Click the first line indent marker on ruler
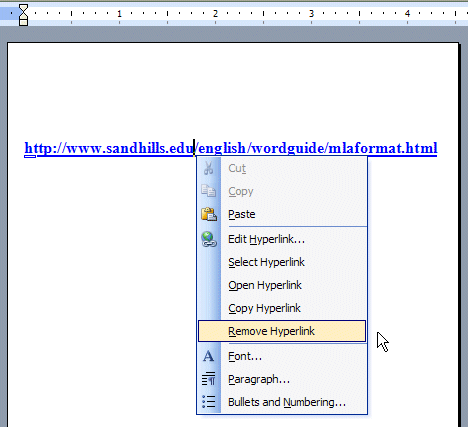468x427 pixels. 23,8
